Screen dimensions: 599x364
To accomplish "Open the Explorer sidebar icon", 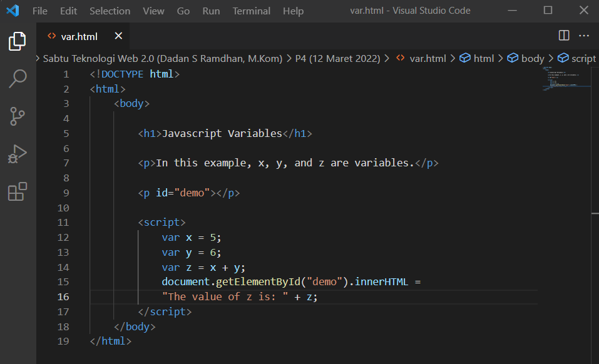I will click(17, 39).
